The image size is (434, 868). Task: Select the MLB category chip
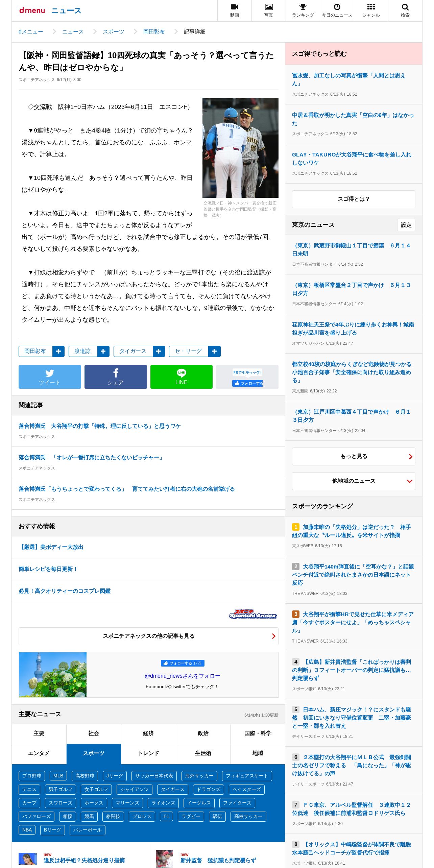click(x=58, y=776)
